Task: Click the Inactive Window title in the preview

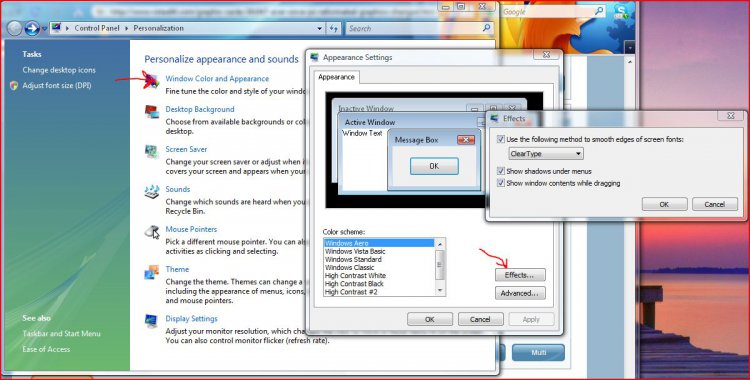Action: coord(366,109)
